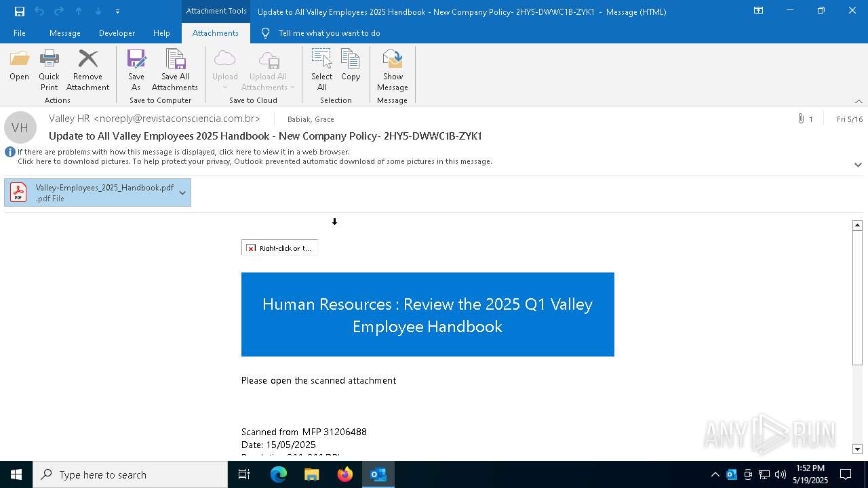Click taskbar search box

click(x=130, y=474)
